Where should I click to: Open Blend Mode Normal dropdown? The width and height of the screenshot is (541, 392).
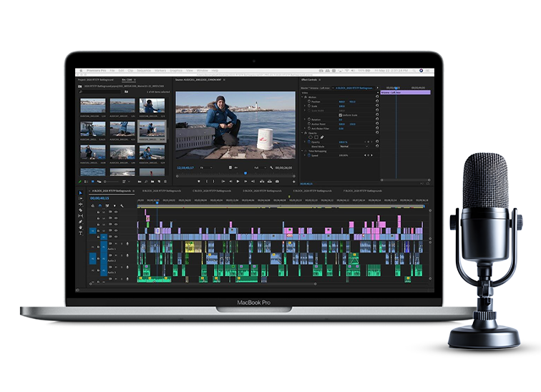click(x=354, y=146)
